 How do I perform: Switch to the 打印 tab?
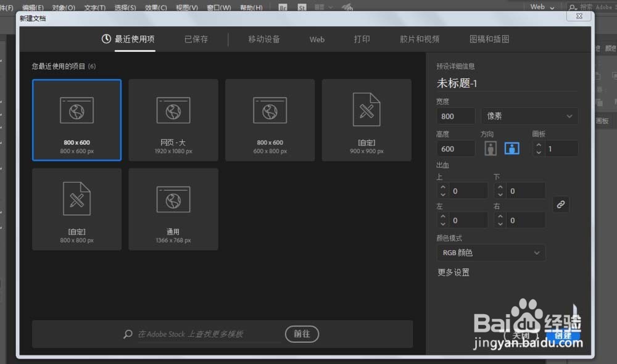362,39
